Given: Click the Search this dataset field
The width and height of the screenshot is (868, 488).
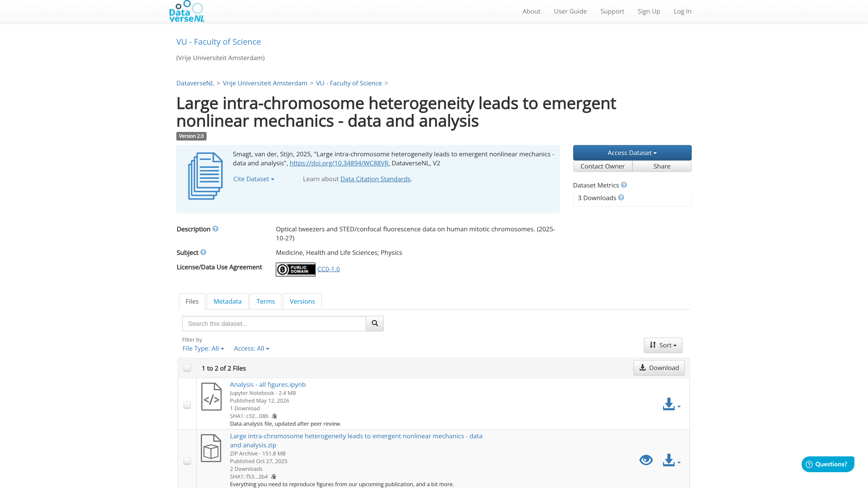Looking at the screenshot, I should coord(274,323).
